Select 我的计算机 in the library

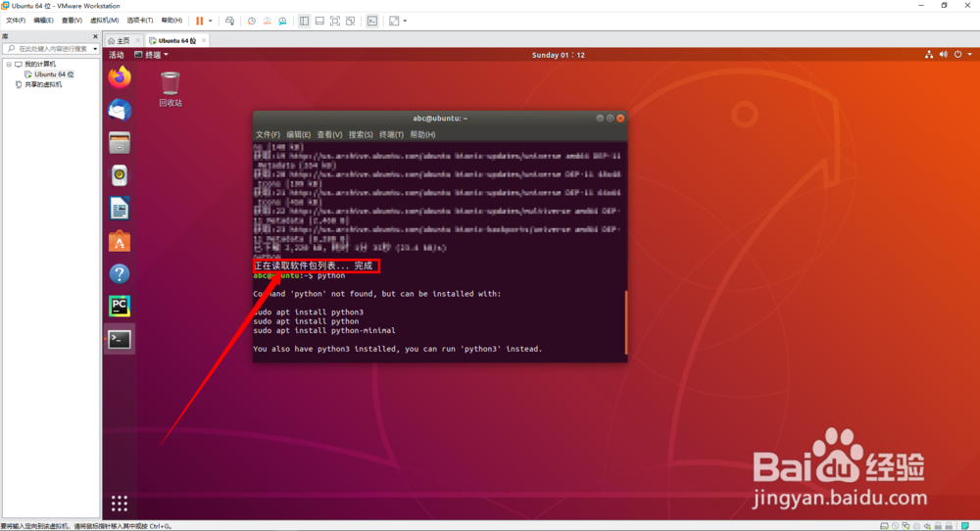(40, 65)
